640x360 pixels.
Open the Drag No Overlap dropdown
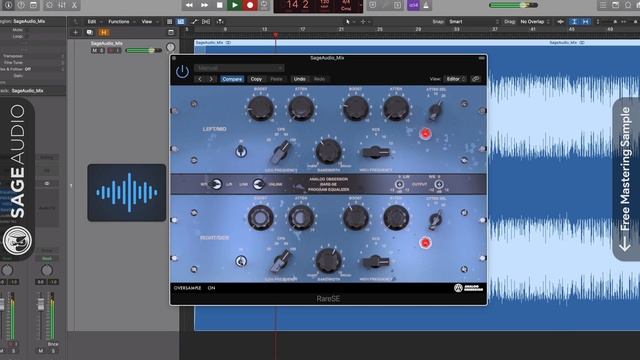coord(535,22)
